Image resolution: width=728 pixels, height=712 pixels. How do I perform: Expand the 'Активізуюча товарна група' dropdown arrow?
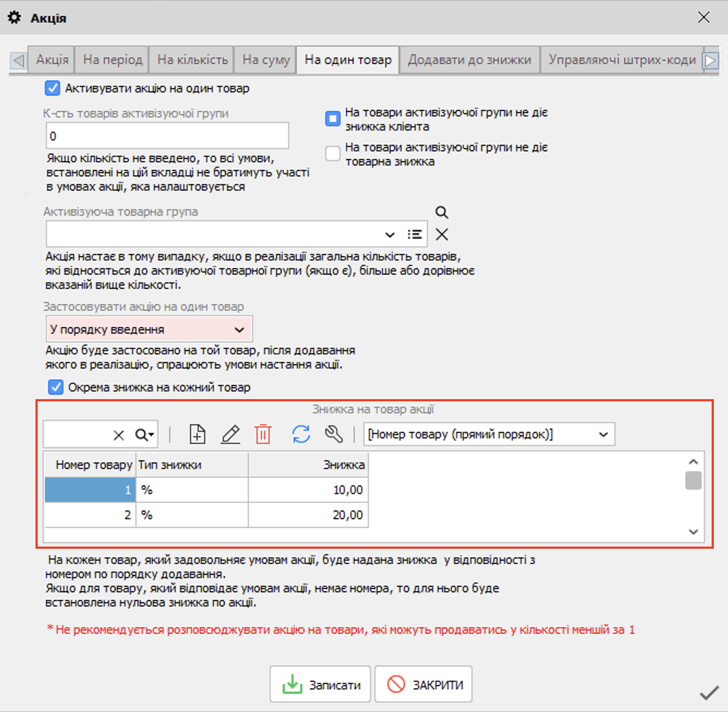(390, 235)
